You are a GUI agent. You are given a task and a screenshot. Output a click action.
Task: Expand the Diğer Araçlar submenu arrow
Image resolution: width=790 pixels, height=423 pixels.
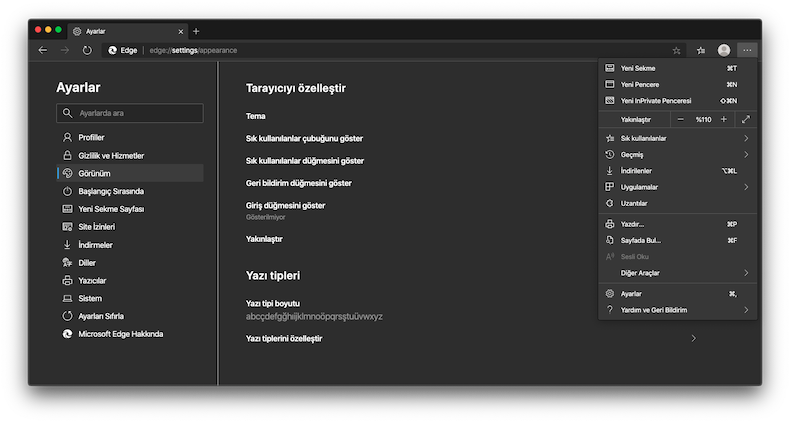pos(746,273)
